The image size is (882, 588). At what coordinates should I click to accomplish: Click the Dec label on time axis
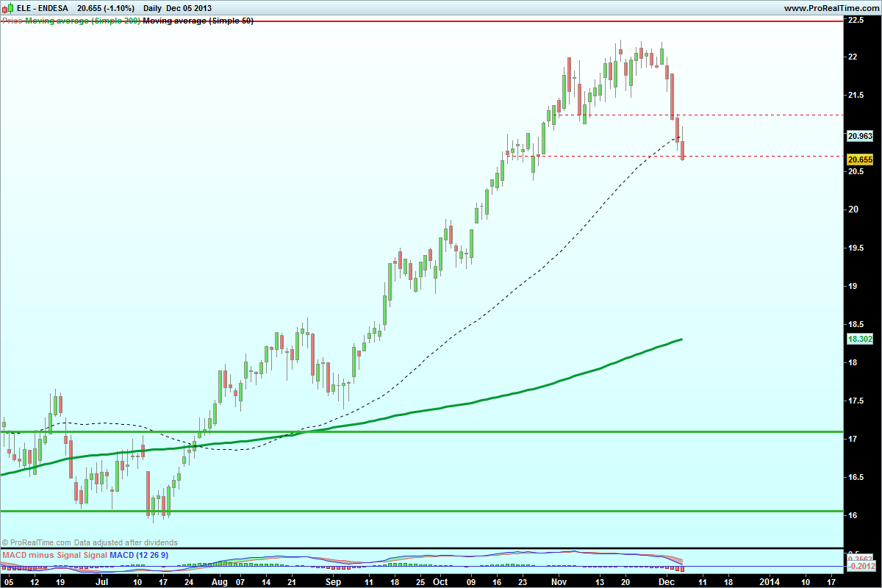[x=667, y=581]
